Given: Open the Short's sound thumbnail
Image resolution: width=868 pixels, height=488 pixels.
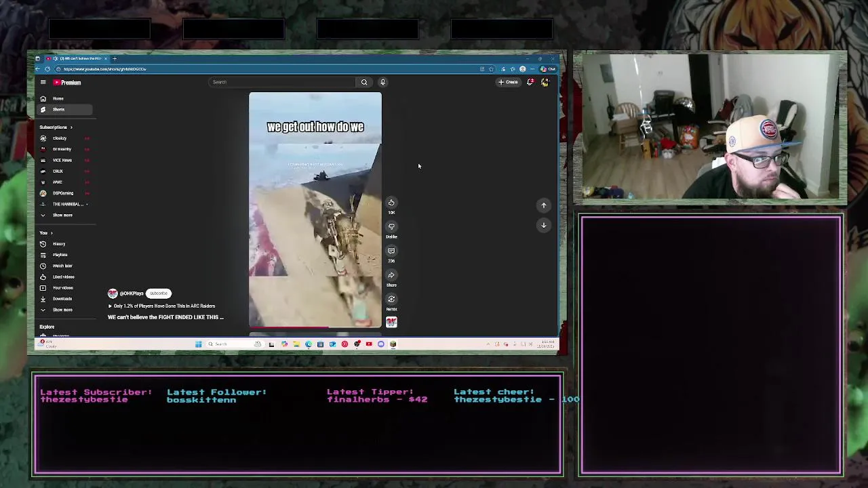Looking at the screenshot, I should tap(391, 322).
